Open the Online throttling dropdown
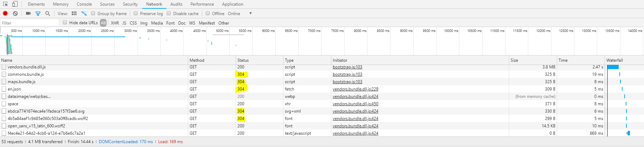644x147 pixels. click(250, 13)
